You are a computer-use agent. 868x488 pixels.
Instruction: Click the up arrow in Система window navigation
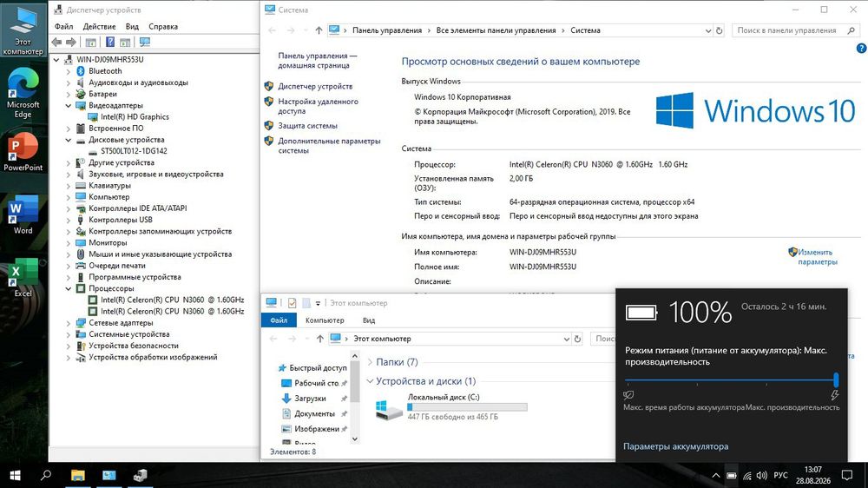[x=319, y=30]
